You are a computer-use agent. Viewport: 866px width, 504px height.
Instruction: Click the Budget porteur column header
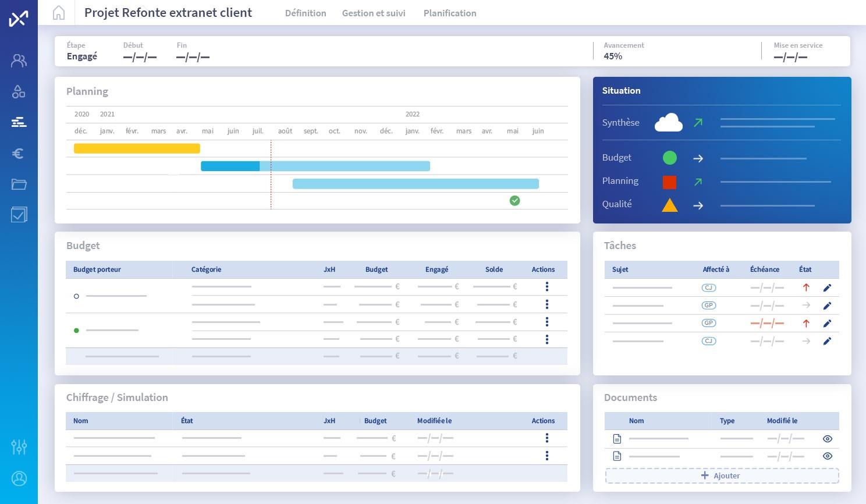click(97, 269)
